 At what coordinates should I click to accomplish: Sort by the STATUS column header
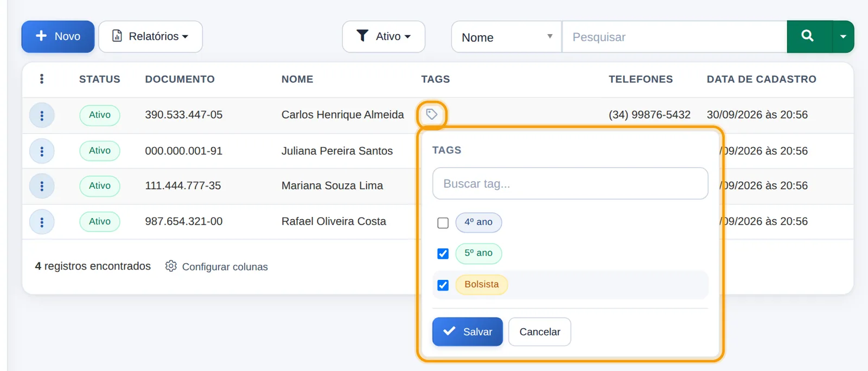[100, 79]
